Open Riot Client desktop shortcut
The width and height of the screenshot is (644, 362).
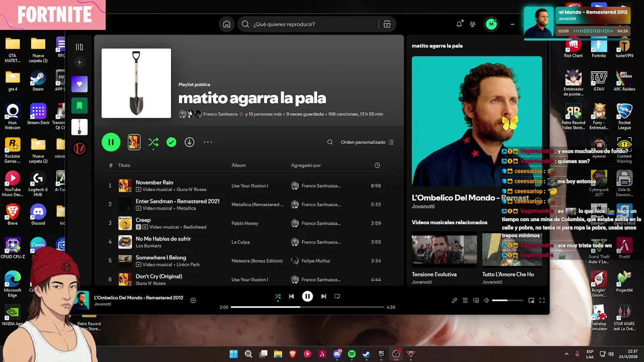(573, 47)
